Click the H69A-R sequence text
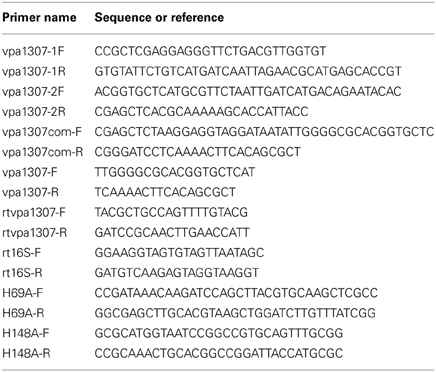436x372 pixels. point(235,313)
